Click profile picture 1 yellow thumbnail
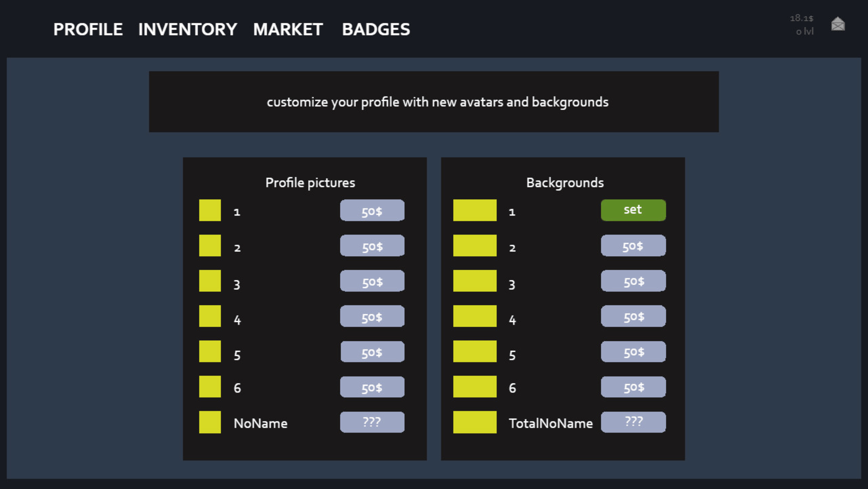Viewport: 868px width, 489px height. tap(210, 211)
